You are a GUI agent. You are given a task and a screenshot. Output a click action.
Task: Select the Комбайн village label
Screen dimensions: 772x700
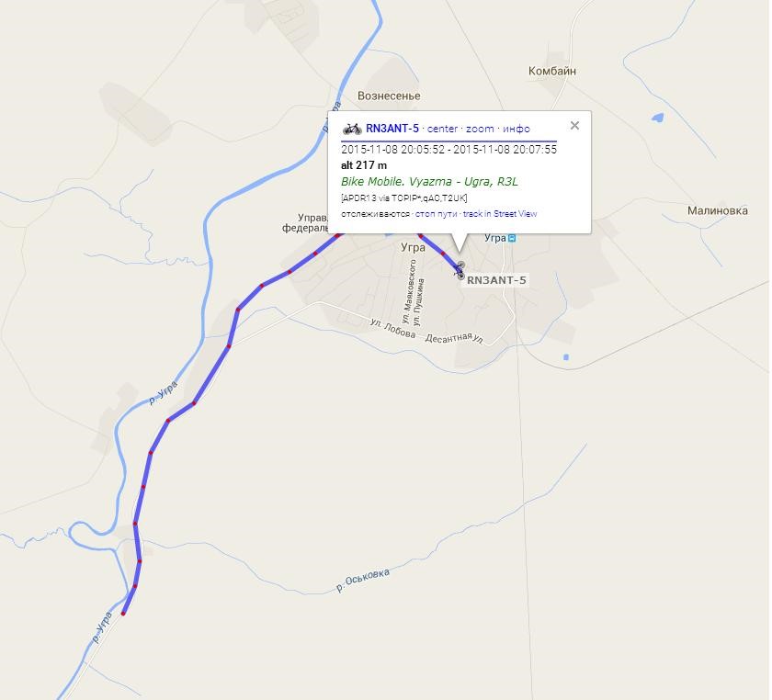tap(552, 71)
